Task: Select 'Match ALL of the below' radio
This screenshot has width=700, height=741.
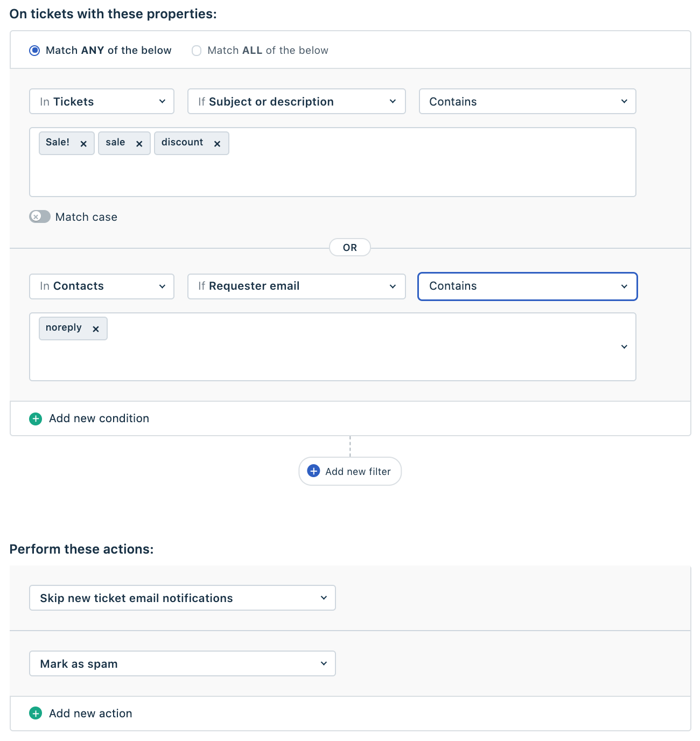Action: [x=197, y=51]
